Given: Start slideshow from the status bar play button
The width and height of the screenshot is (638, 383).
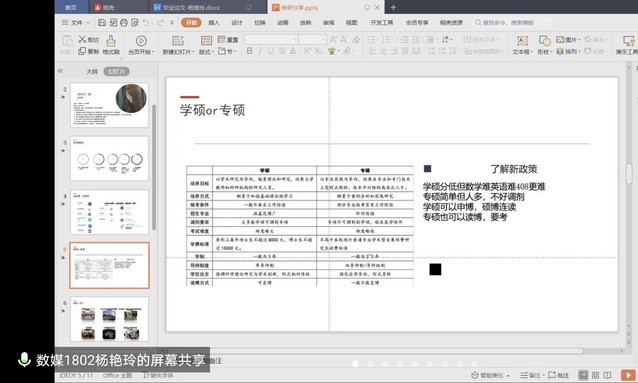Looking at the screenshot, I should click(x=629, y=375).
